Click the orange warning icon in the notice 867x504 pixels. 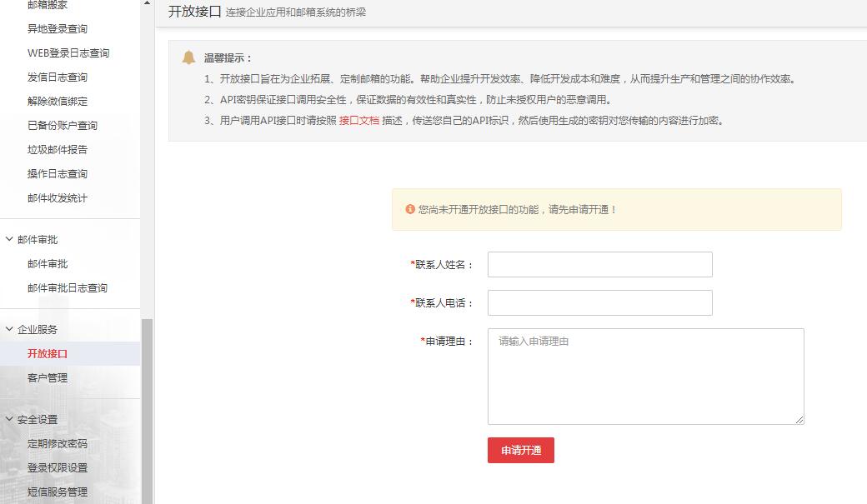coord(410,209)
